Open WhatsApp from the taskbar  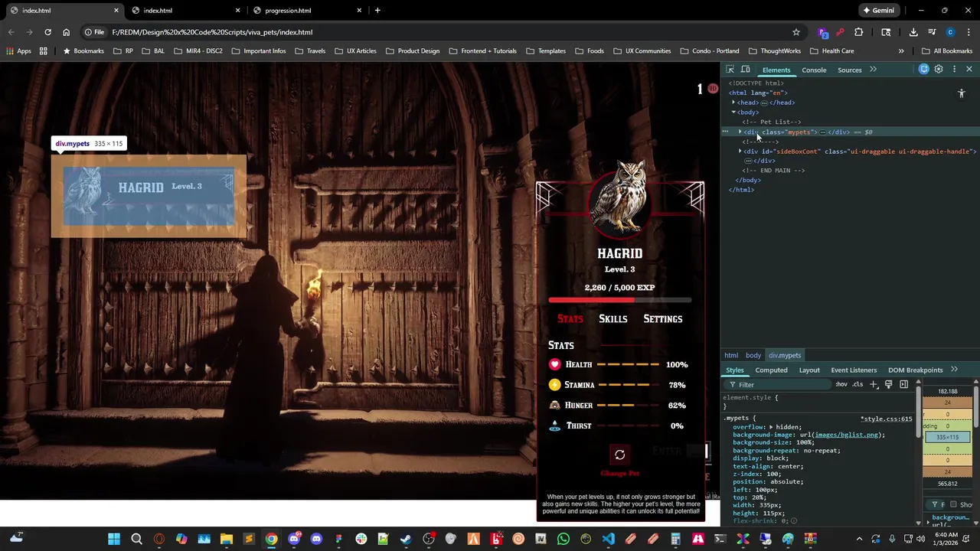[x=563, y=539]
